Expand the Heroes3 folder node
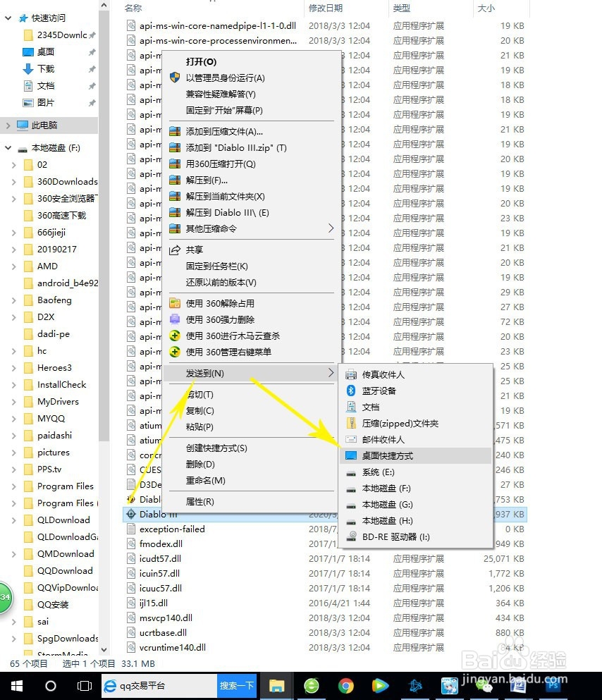Image resolution: width=602 pixels, height=700 pixels. (x=14, y=368)
